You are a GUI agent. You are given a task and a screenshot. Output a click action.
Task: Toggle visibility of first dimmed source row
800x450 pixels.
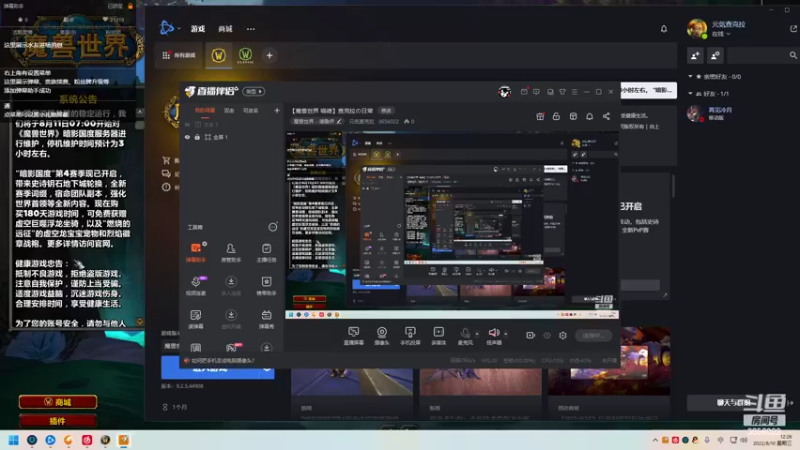coord(187,124)
